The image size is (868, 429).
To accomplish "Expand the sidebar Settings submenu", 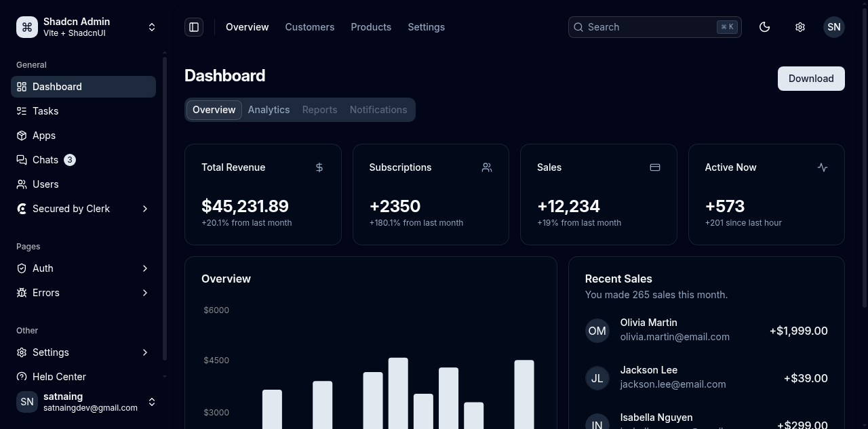I will pyautogui.click(x=145, y=352).
